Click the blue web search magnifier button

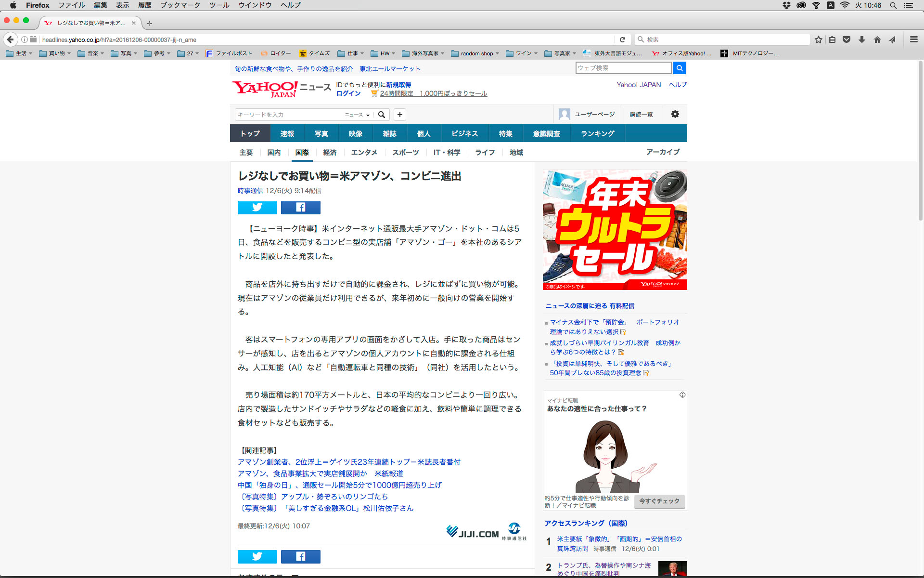click(679, 68)
